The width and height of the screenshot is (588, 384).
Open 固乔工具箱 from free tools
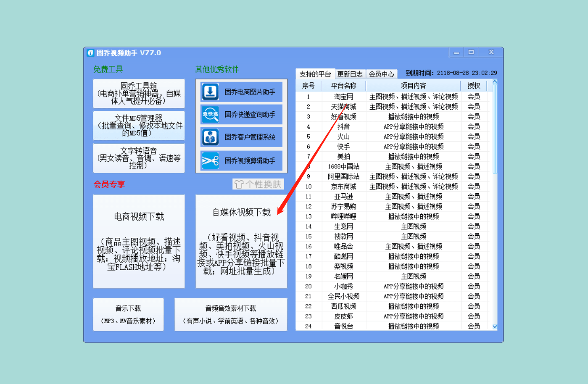coord(139,93)
